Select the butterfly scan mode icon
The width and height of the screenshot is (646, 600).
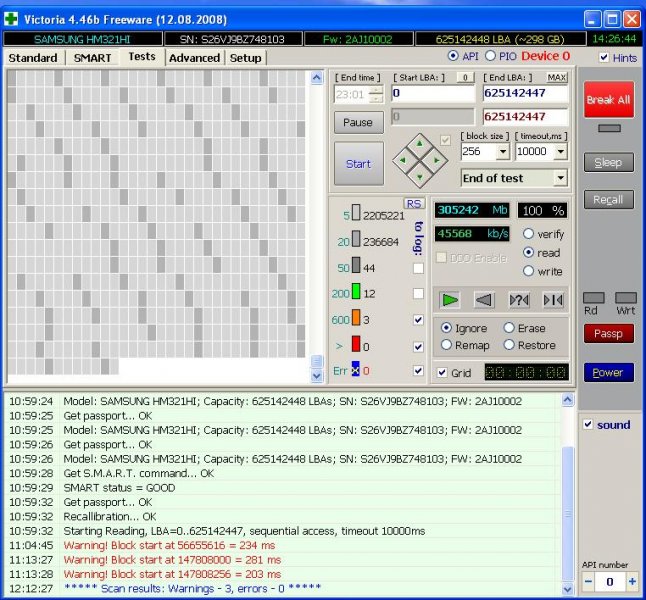click(552, 299)
